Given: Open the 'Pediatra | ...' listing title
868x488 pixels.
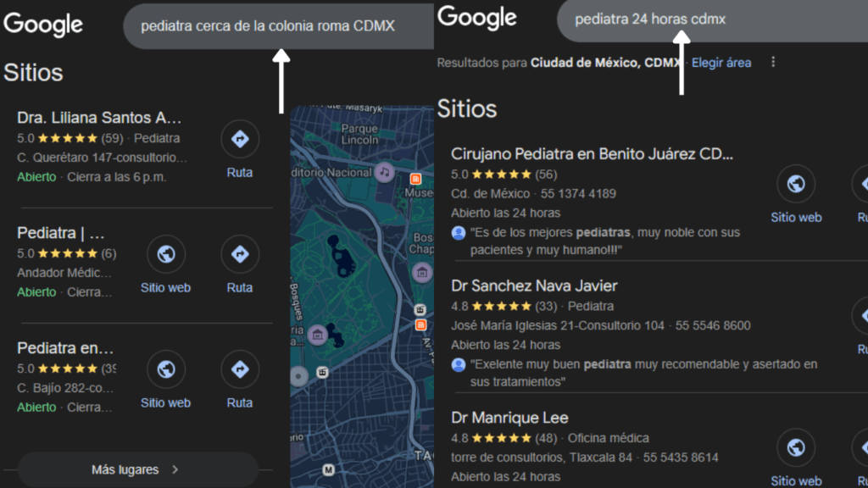Looking at the screenshot, I should click(x=61, y=233).
